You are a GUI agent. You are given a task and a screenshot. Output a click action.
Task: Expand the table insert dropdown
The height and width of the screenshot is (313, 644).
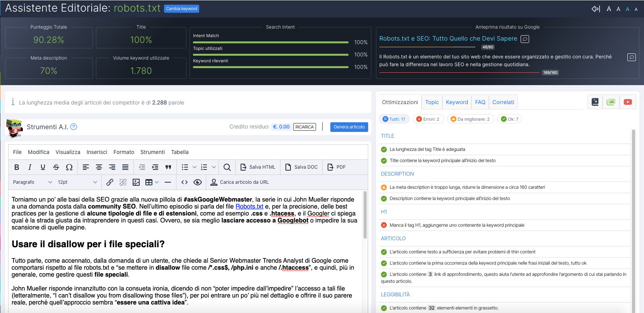click(x=157, y=182)
